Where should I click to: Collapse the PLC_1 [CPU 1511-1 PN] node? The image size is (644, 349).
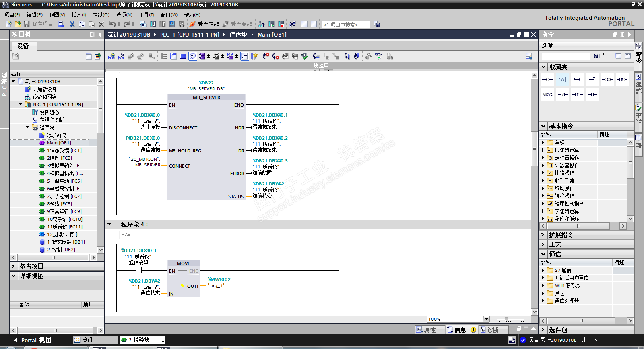point(21,105)
